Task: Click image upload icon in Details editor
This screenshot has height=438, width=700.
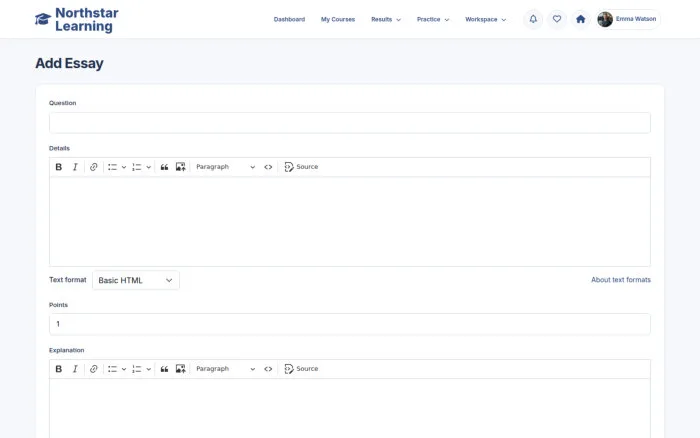Action: click(x=180, y=167)
